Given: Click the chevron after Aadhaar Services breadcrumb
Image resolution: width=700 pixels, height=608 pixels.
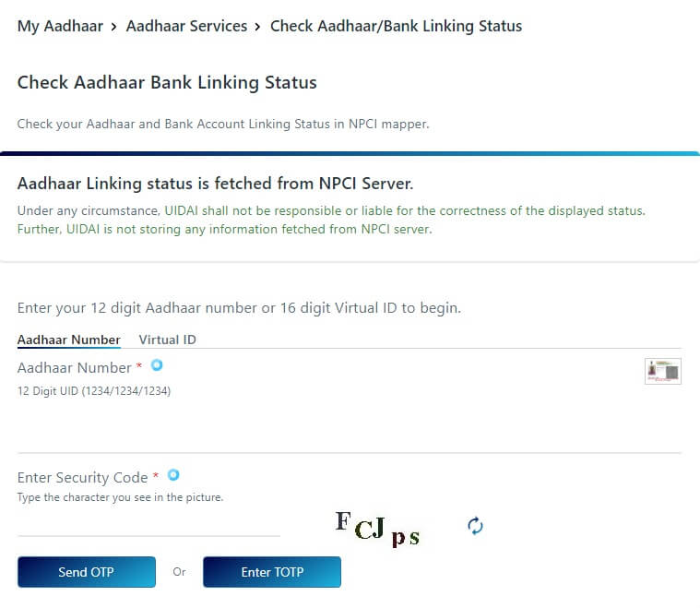Looking at the screenshot, I should pyautogui.click(x=258, y=27).
